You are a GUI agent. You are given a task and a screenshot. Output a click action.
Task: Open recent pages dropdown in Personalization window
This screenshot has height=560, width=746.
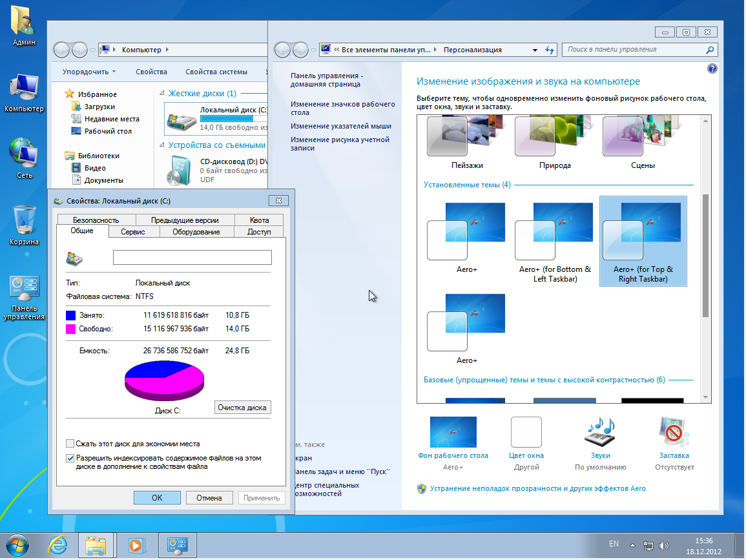click(313, 50)
